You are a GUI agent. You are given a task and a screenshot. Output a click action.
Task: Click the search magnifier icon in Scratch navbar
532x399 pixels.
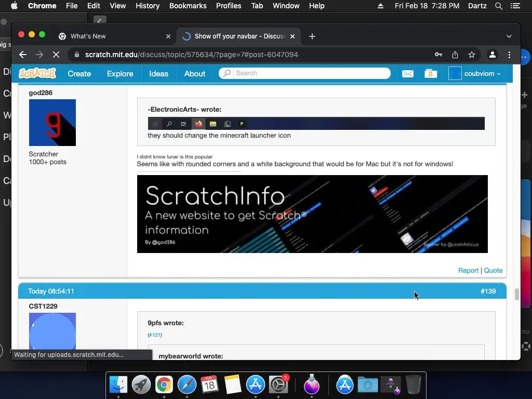227,73
